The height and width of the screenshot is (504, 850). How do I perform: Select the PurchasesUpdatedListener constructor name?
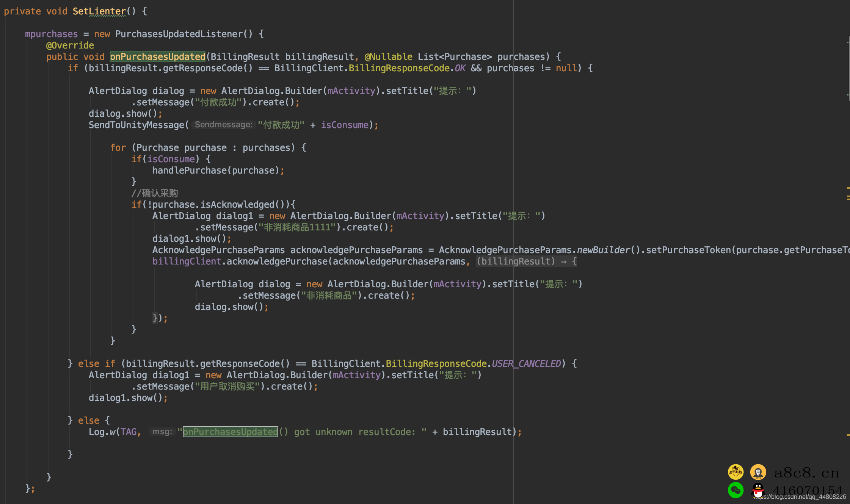pos(179,34)
